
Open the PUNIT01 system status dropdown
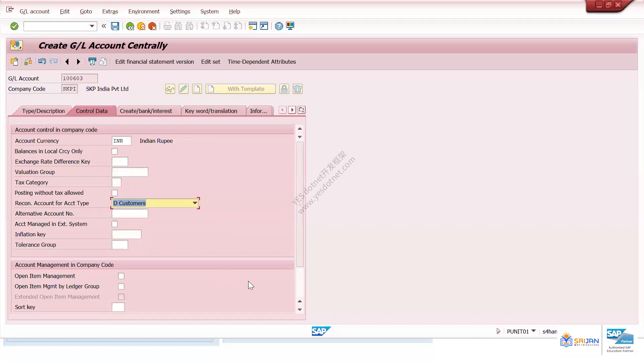tap(534, 331)
